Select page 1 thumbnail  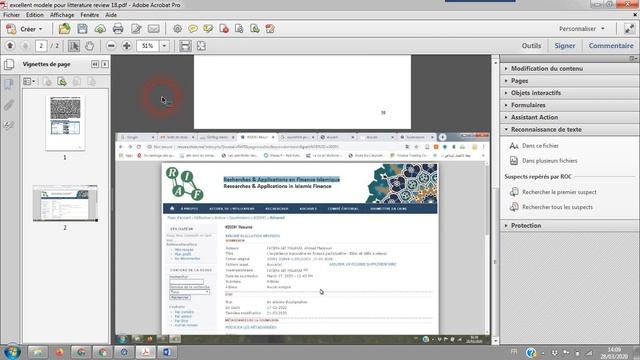coord(65,123)
